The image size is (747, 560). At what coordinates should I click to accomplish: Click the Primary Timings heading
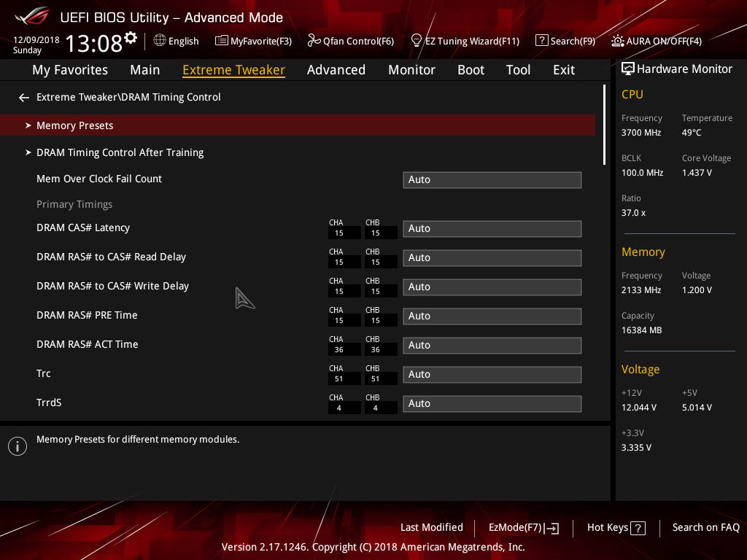click(x=74, y=204)
